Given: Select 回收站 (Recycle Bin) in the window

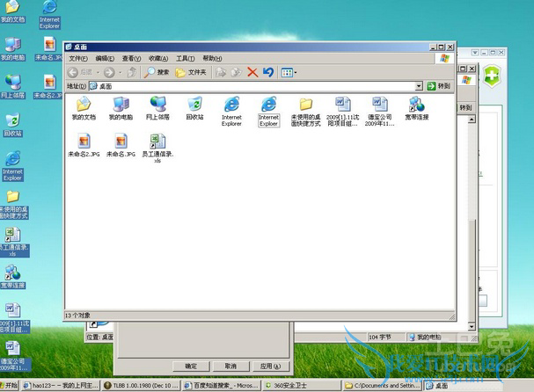Looking at the screenshot, I should tap(194, 108).
